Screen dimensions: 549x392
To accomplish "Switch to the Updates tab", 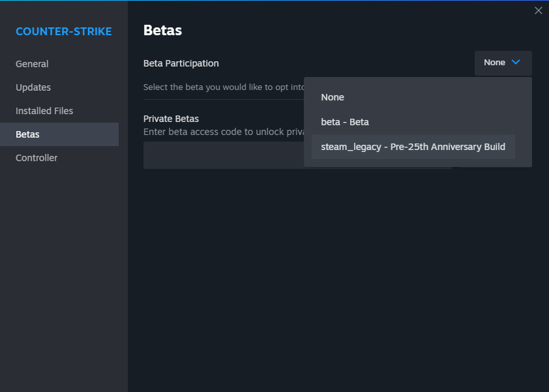I will (x=59, y=87).
